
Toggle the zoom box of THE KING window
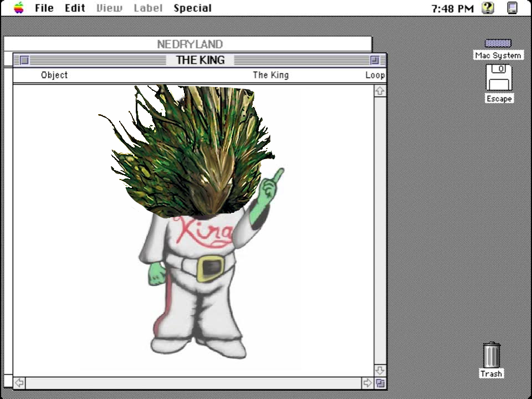pyautogui.click(x=375, y=60)
